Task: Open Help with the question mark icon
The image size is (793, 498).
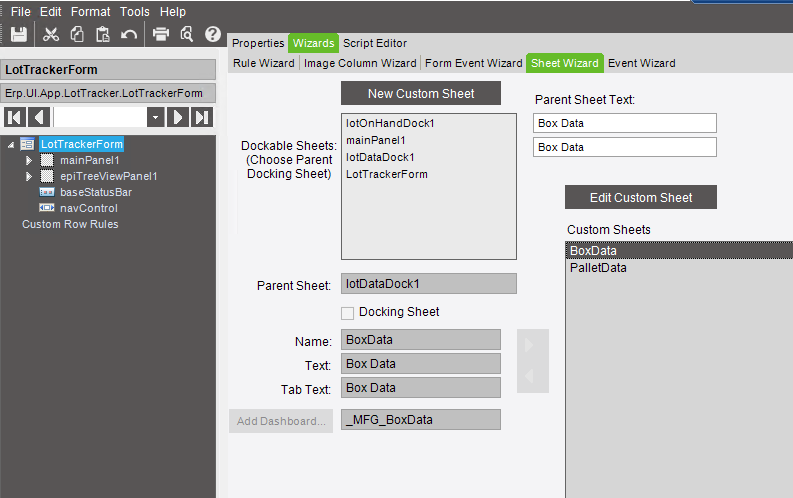Action: (x=212, y=34)
